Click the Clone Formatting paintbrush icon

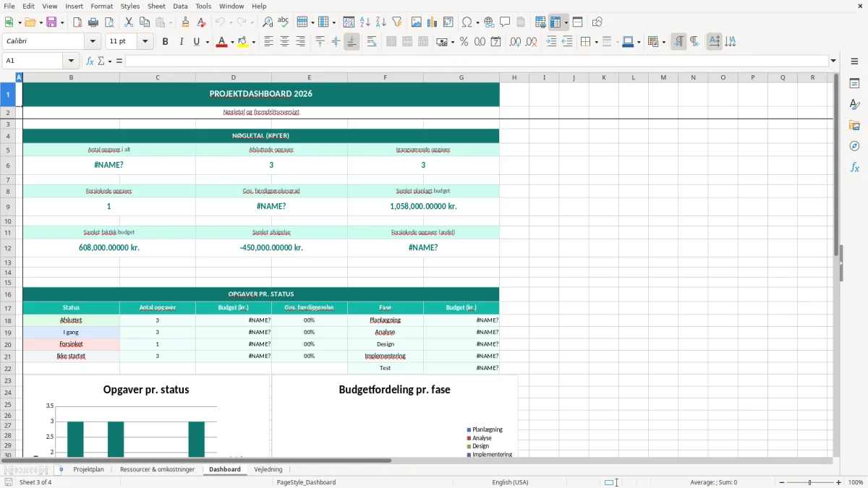tap(185, 22)
